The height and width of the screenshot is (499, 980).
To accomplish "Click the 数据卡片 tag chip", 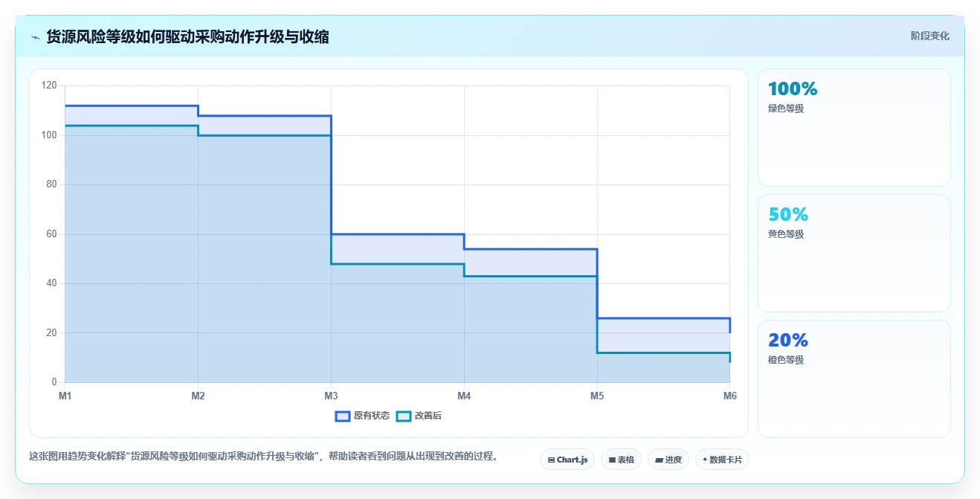I will tap(722, 460).
